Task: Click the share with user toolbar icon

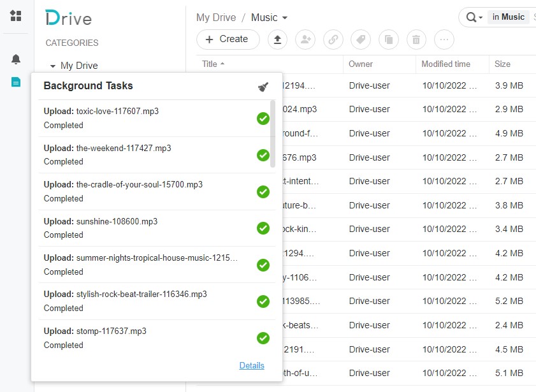Action: pyautogui.click(x=305, y=40)
